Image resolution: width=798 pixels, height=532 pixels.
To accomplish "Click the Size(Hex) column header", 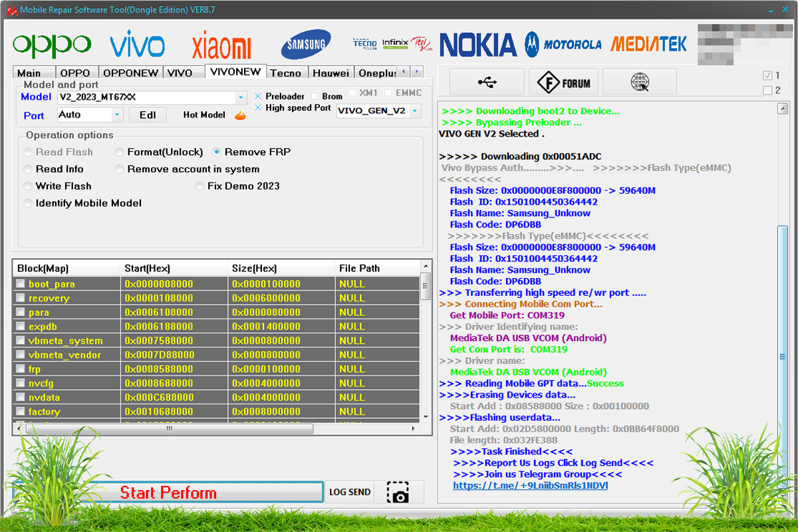I will (x=281, y=268).
